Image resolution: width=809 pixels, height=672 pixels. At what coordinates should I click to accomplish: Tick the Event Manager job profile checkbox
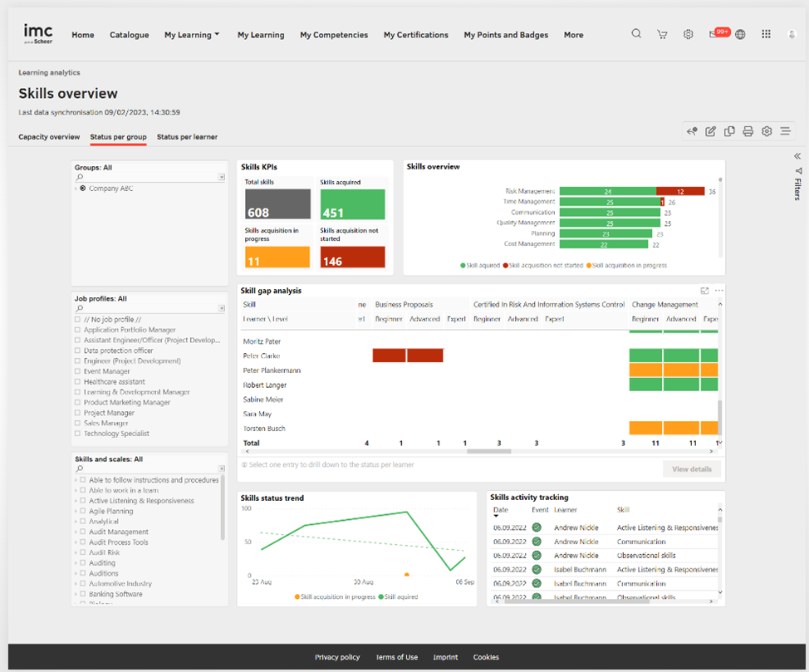pyautogui.click(x=77, y=371)
